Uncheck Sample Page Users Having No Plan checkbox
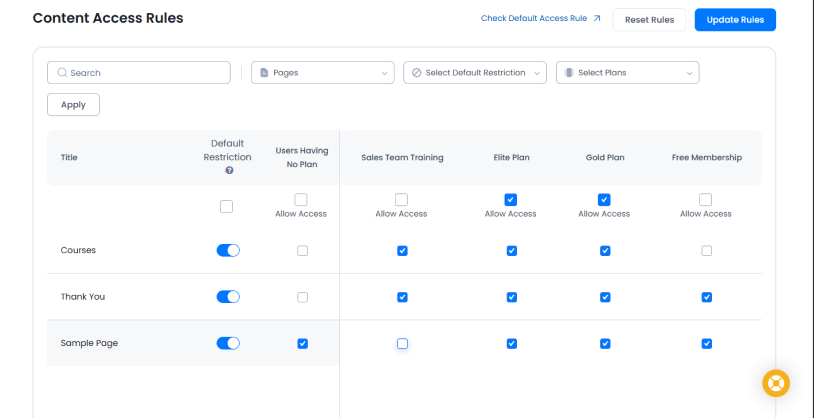This screenshot has width=814, height=418. [x=303, y=343]
